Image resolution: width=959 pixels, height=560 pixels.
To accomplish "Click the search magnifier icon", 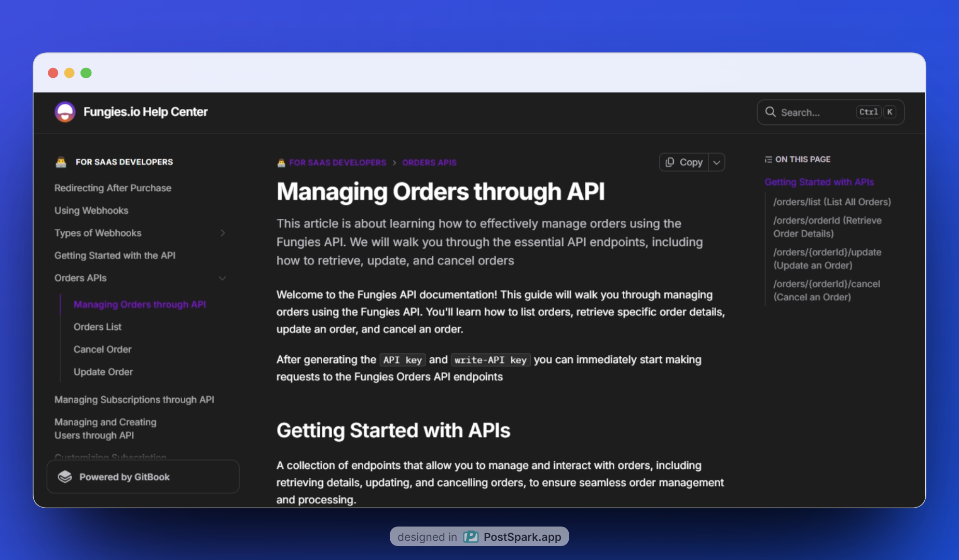I will [x=771, y=112].
